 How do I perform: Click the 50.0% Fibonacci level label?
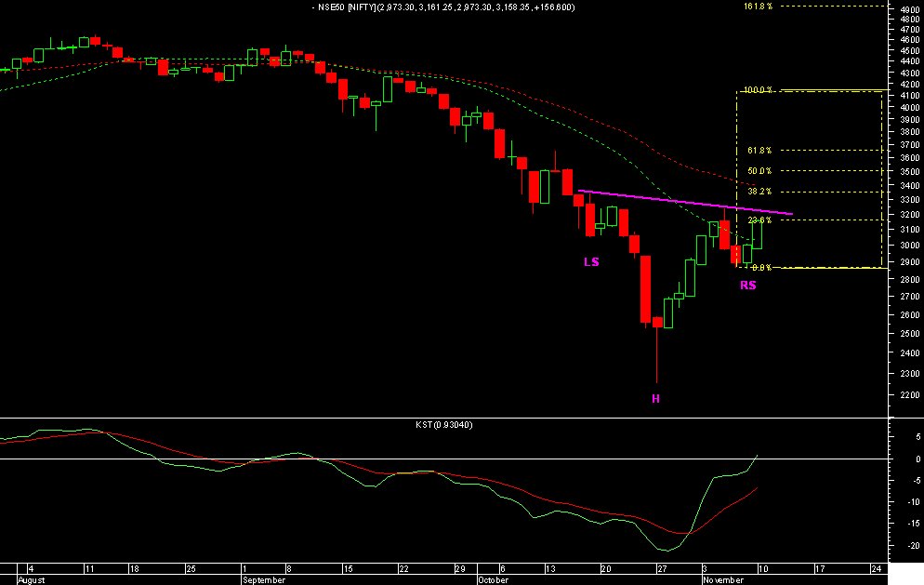coord(760,170)
